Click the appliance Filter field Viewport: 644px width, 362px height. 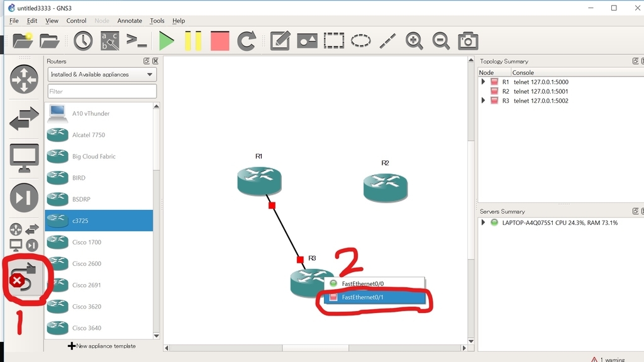[x=102, y=92]
